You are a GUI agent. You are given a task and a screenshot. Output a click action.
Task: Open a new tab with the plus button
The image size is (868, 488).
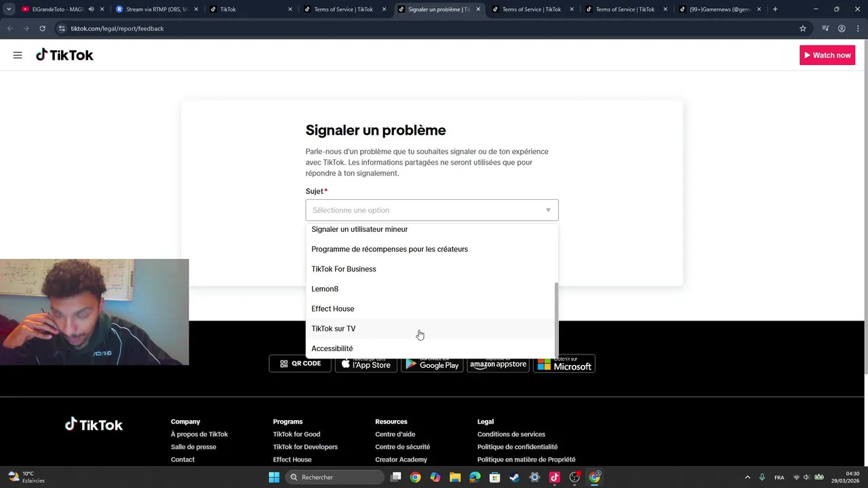click(x=775, y=9)
